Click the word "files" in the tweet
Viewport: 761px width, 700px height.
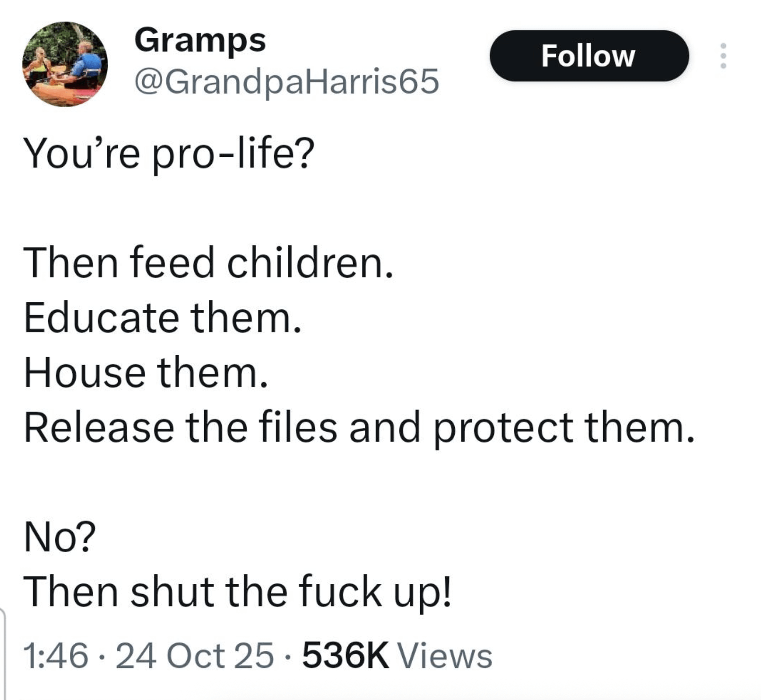(298, 427)
